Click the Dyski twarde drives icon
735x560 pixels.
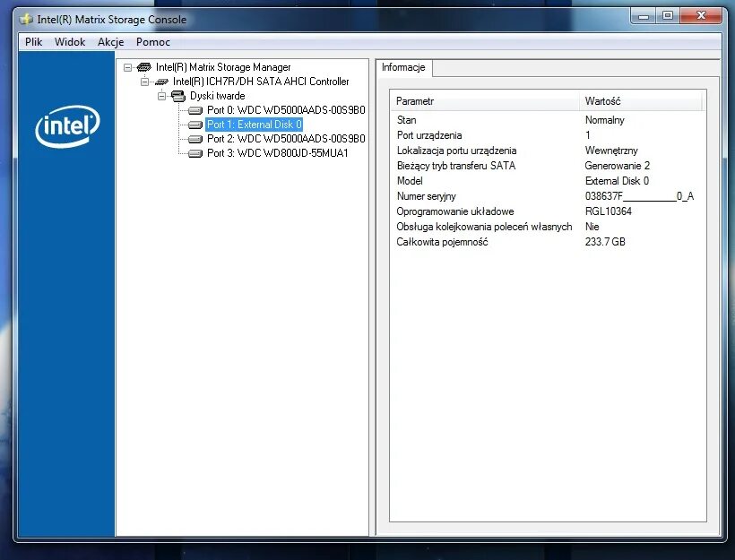(x=178, y=96)
